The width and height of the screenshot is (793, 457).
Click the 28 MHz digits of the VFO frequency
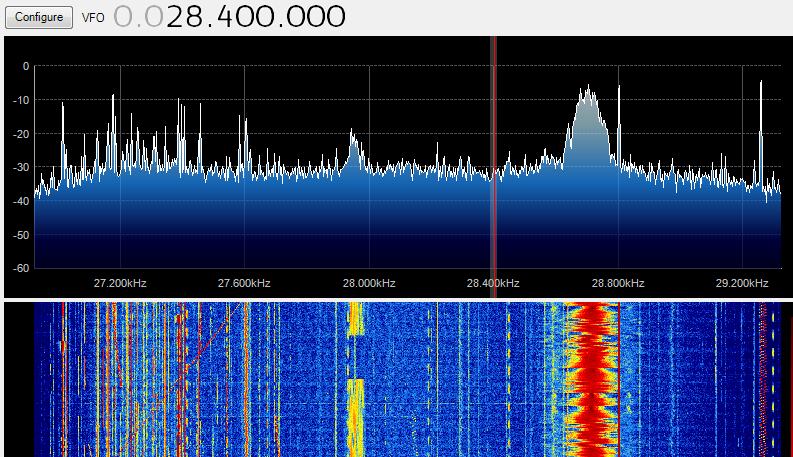tap(185, 17)
